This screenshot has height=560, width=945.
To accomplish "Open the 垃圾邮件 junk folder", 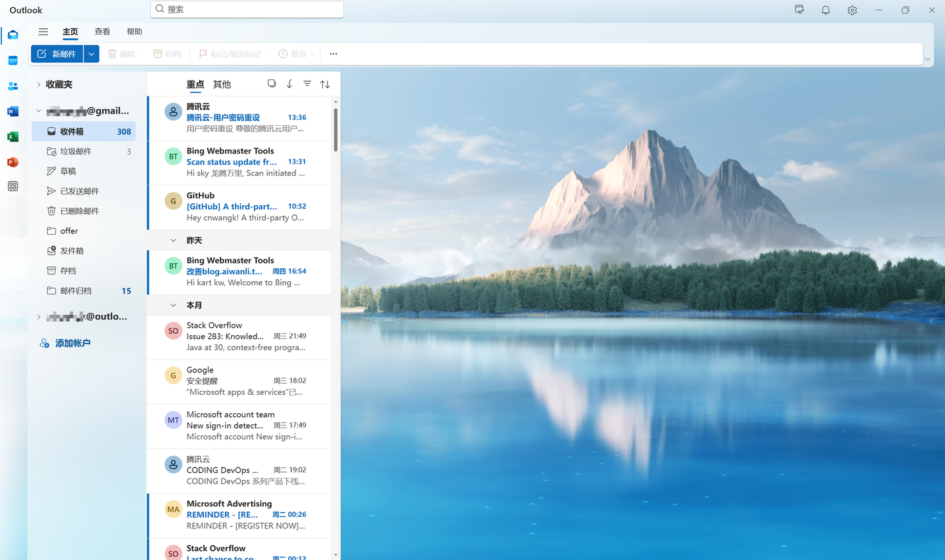I will 84,151.
